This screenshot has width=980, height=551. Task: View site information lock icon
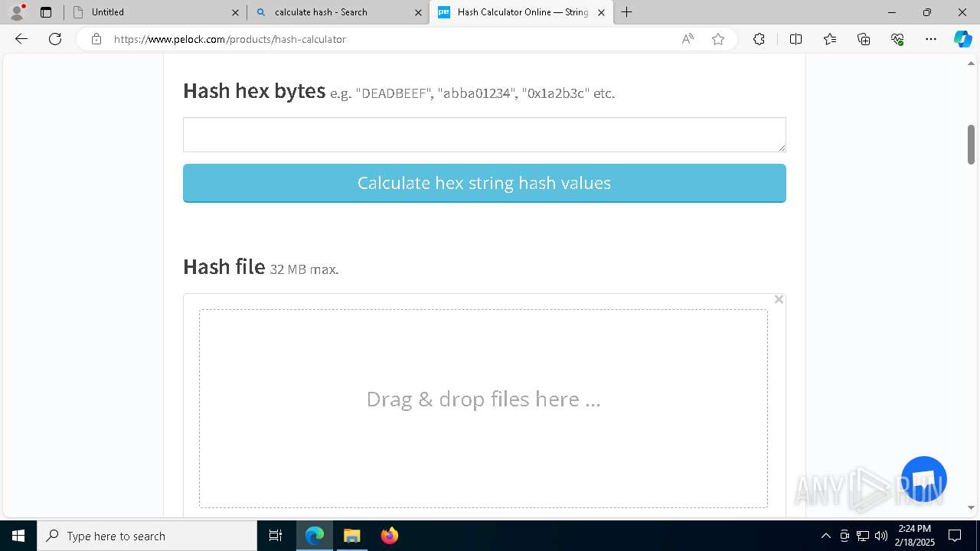tap(96, 39)
